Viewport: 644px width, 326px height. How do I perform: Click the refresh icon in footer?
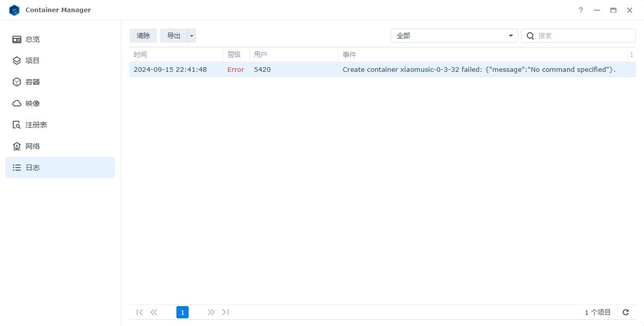click(626, 312)
